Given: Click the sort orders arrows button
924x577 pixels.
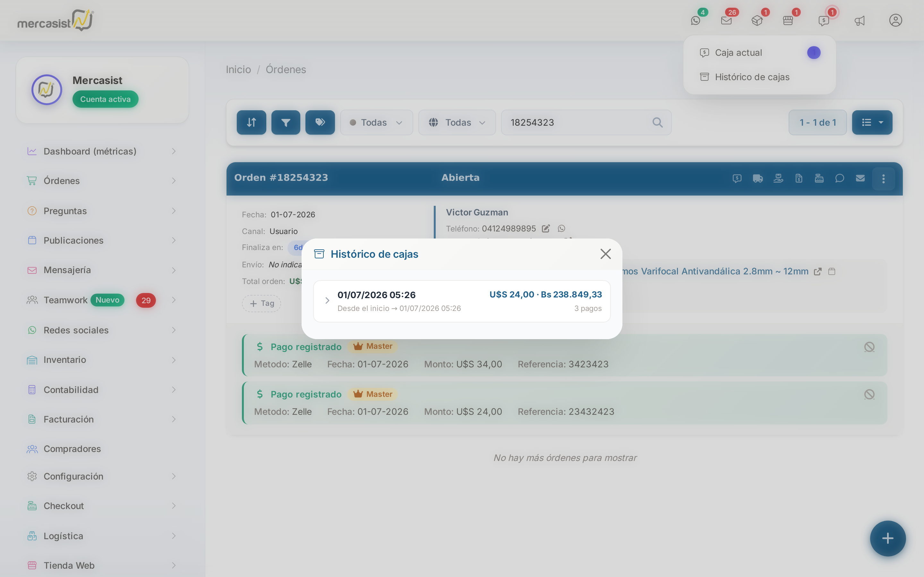Looking at the screenshot, I should pos(251,122).
